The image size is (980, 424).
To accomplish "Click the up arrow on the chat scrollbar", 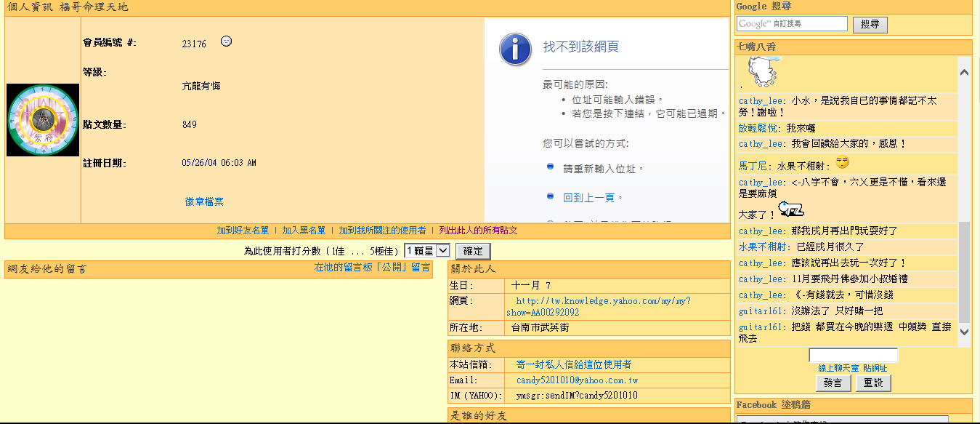I will 964,71.
